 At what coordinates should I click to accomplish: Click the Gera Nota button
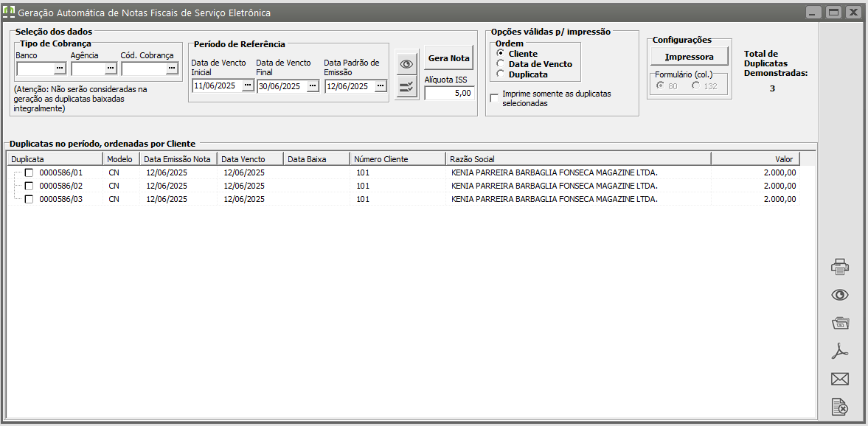pos(449,58)
